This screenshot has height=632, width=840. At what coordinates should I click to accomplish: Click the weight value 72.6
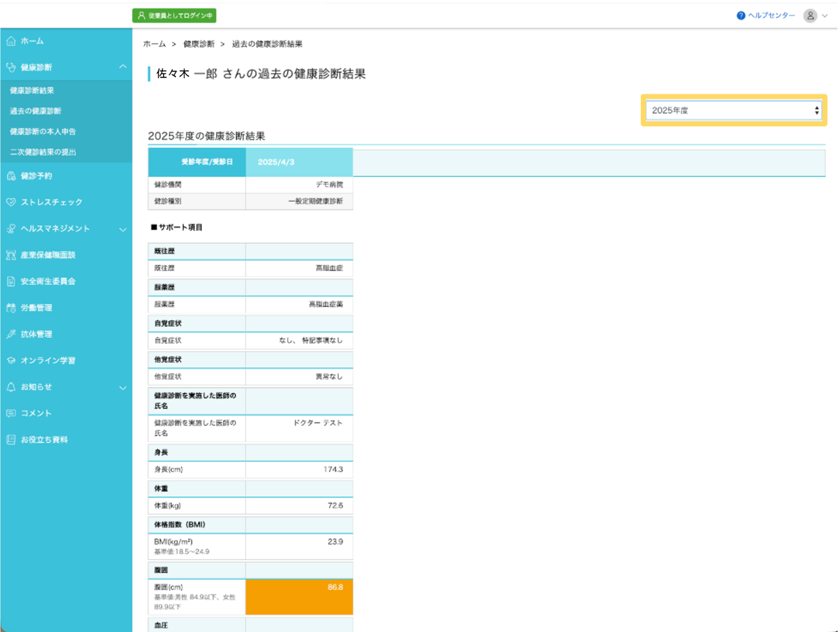335,506
